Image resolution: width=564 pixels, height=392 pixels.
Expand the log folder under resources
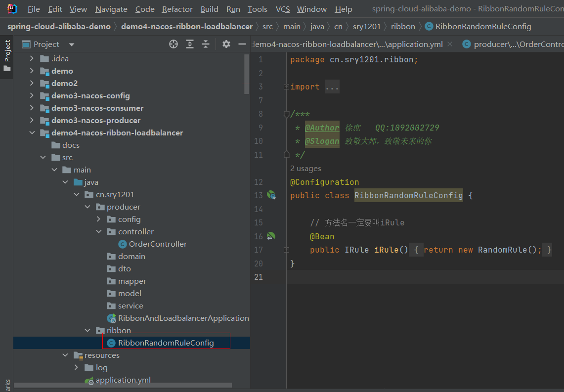(x=76, y=368)
